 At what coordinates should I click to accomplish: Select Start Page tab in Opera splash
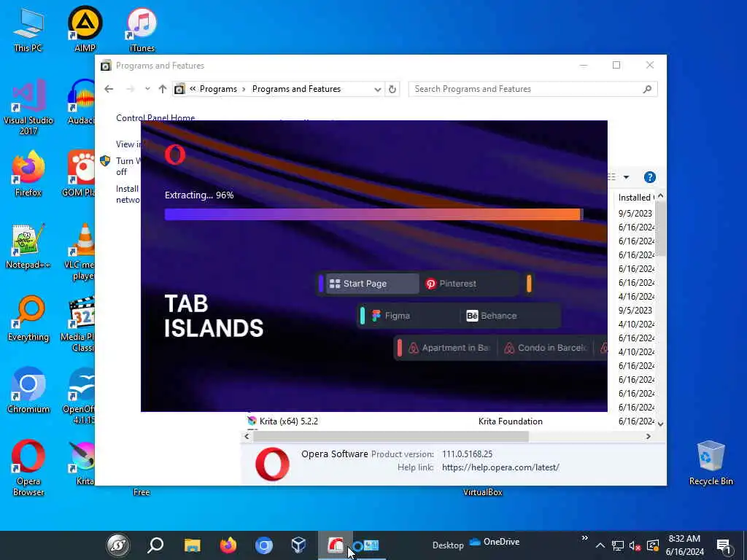click(371, 284)
